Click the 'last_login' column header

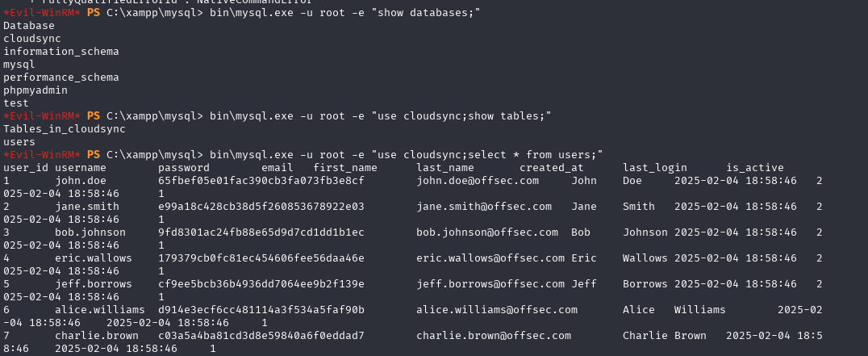point(655,168)
